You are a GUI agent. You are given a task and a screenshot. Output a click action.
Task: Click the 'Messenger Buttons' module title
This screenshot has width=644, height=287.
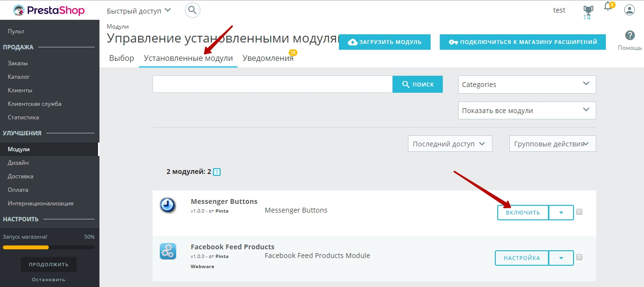coord(224,201)
